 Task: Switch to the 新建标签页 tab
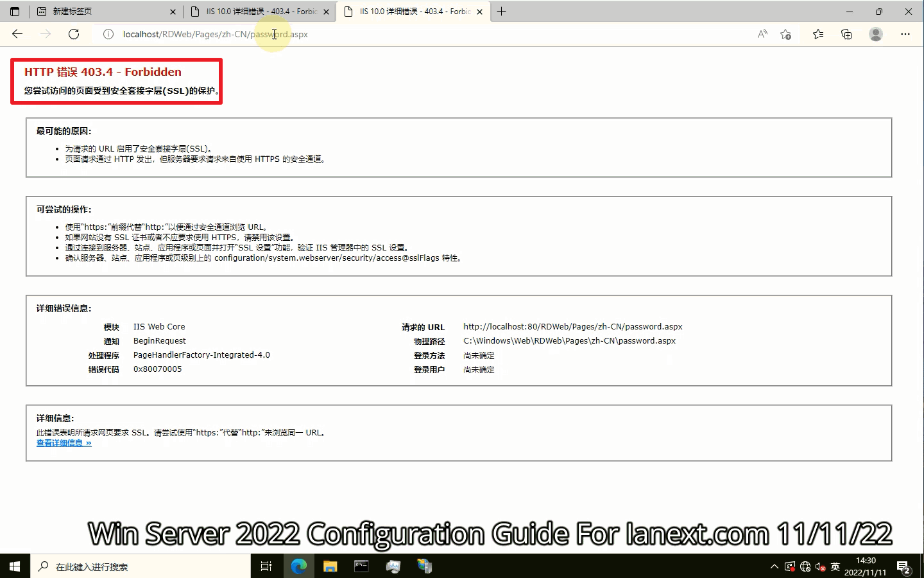pos(106,12)
